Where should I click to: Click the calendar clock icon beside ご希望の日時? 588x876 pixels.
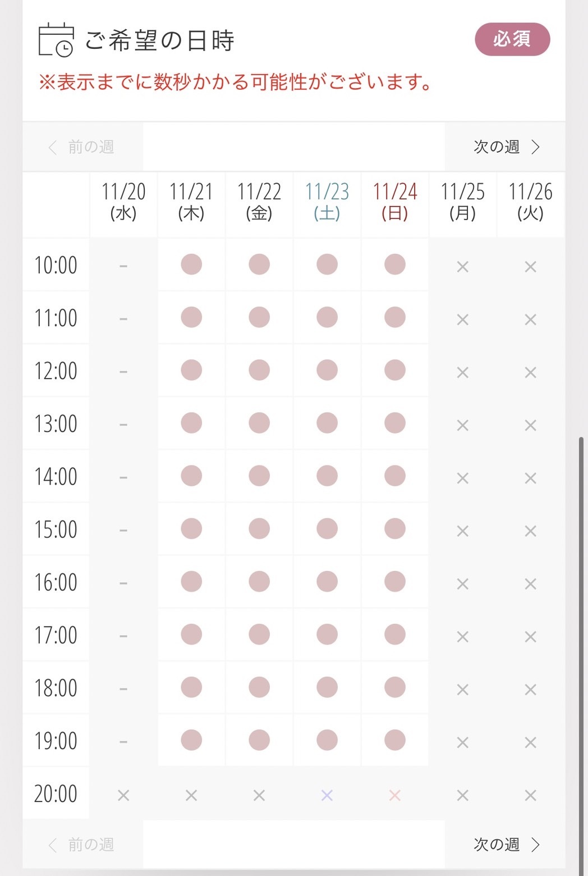pos(56,40)
